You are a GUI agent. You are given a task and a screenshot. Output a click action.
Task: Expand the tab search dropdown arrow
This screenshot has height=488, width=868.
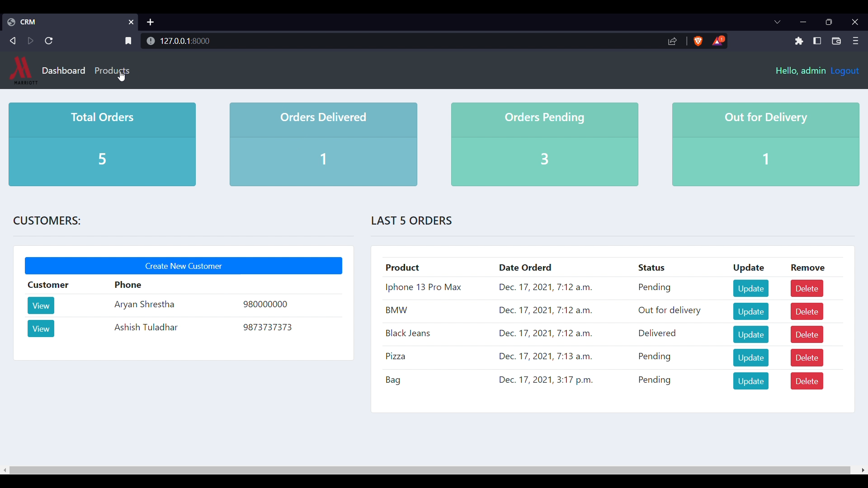(x=778, y=22)
